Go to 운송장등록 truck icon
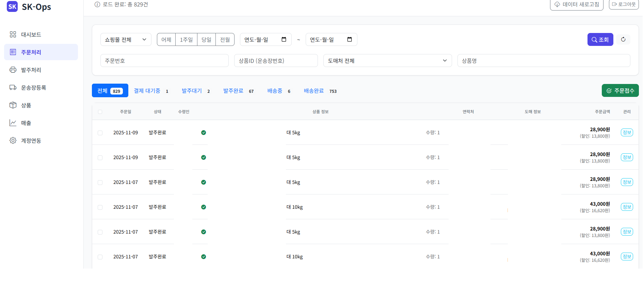Image resolution: width=644 pixels, height=290 pixels. [x=13, y=87]
